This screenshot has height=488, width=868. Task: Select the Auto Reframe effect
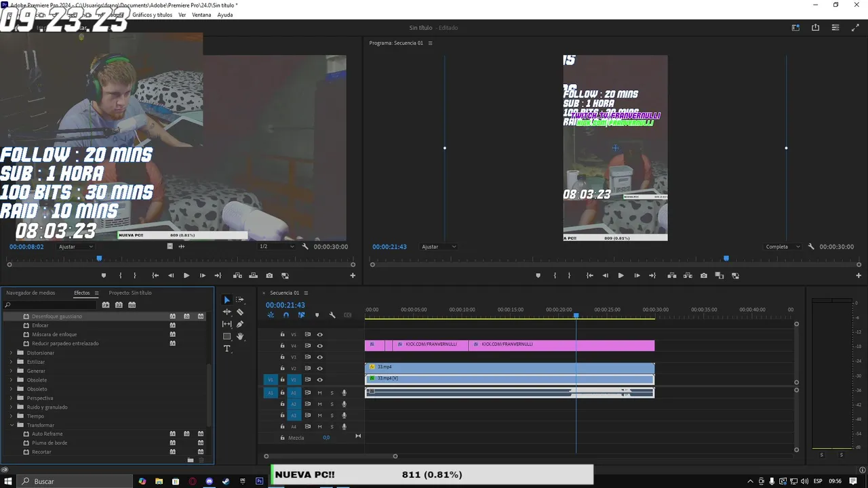(x=47, y=434)
